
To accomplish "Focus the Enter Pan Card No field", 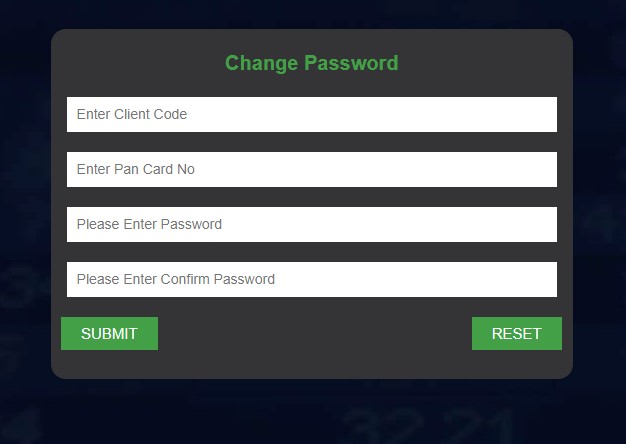I will point(311,169).
